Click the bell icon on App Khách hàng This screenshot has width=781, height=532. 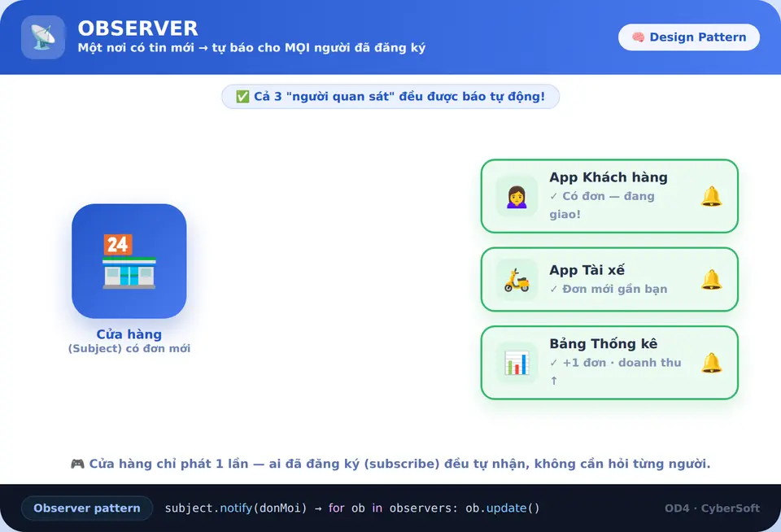(711, 196)
